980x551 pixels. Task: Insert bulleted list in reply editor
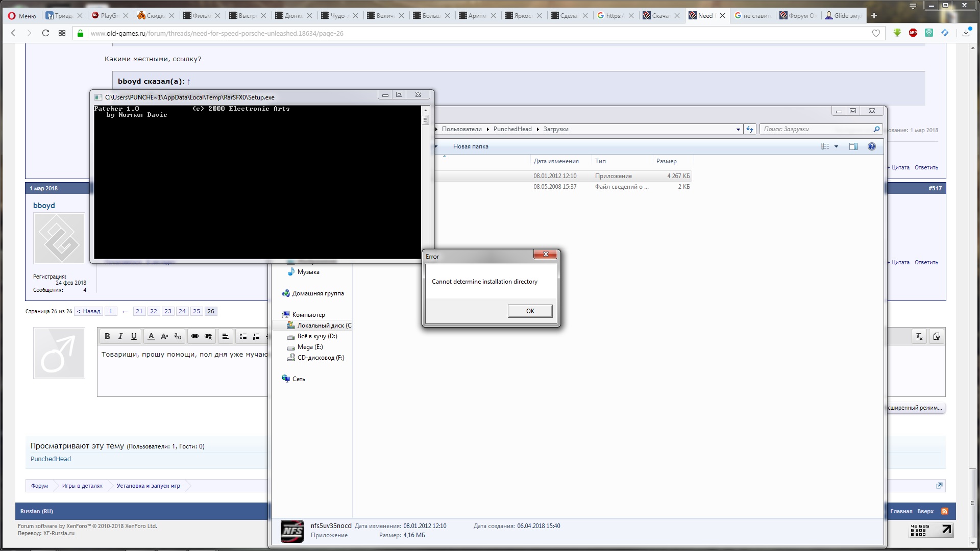click(x=243, y=336)
